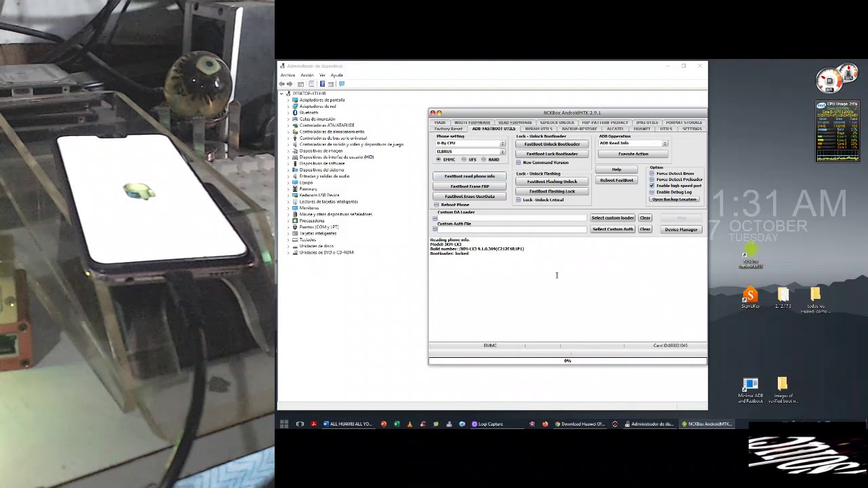This screenshot has width=868, height=488.
Task: Open Firefox from the taskbar
Action: (x=545, y=424)
